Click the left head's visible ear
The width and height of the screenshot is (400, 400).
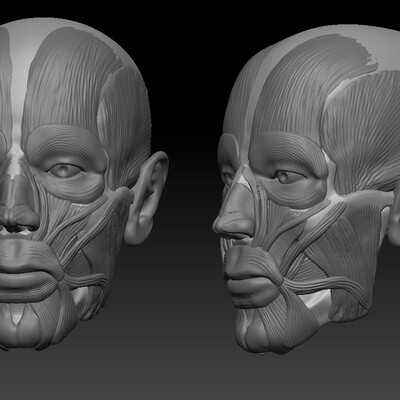pyautogui.click(x=147, y=198)
